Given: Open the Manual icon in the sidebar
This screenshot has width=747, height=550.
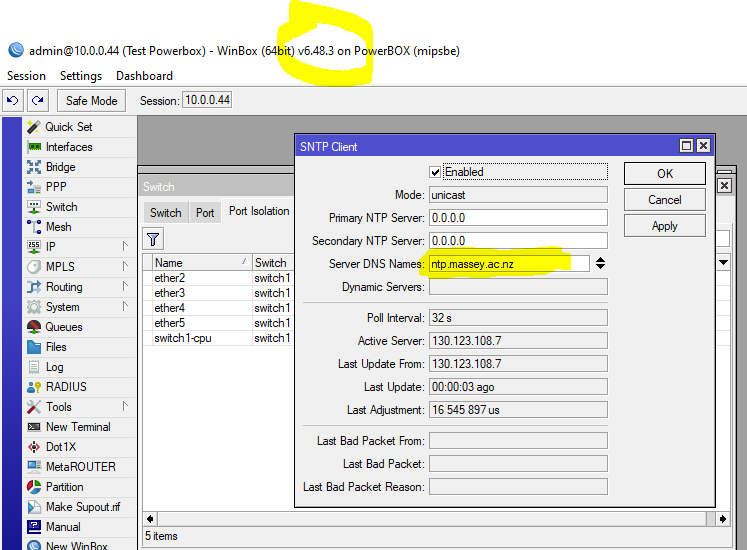Looking at the screenshot, I should coord(34,527).
